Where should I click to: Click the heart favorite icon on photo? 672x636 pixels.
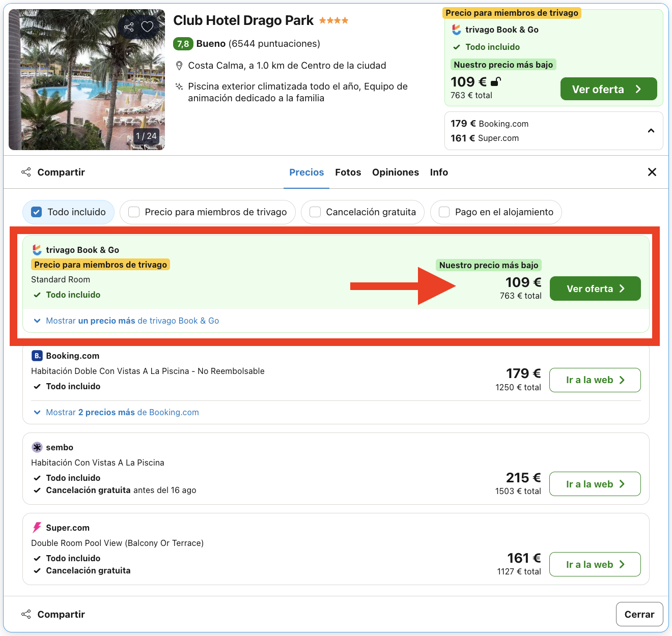point(147,27)
